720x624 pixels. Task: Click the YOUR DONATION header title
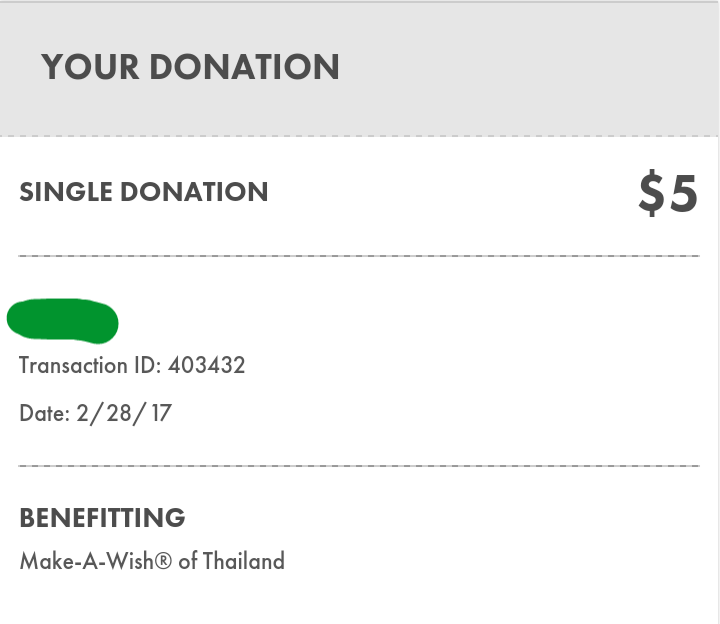pos(191,67)
